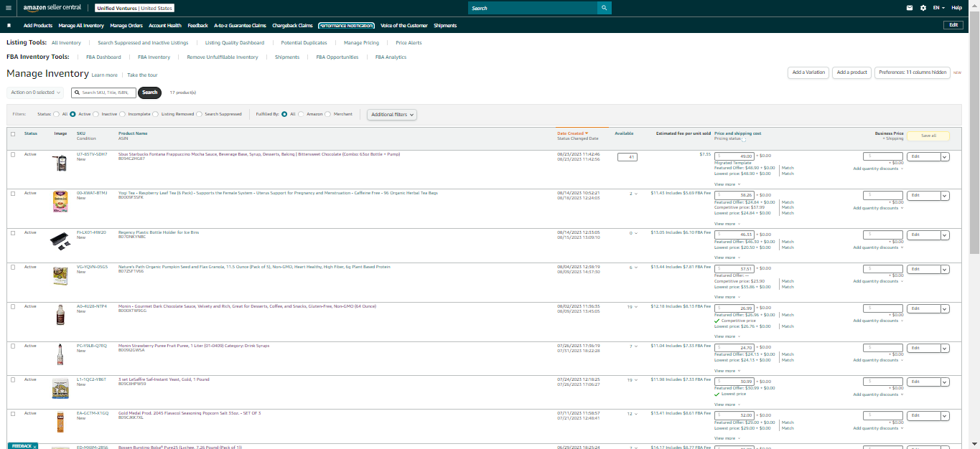
Task: Open the Manage Pricing listing tool link
Action: [x=361, y=43]
